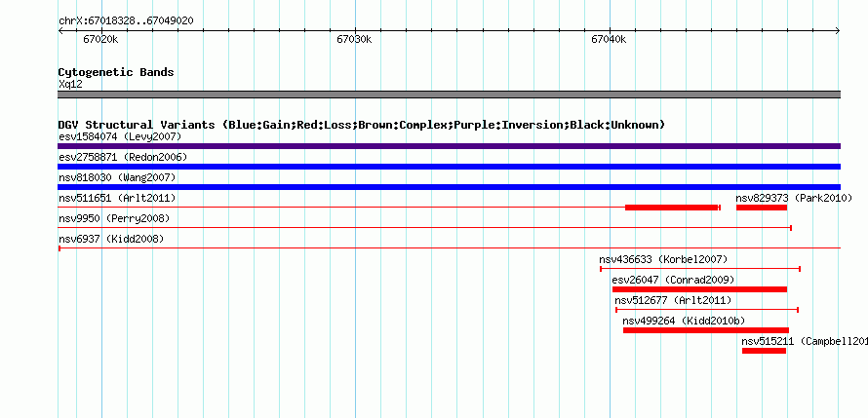Open the DGV Structural Variants track title
The width and height of the screenshot is (868, 418).
(x=362, y=125)
